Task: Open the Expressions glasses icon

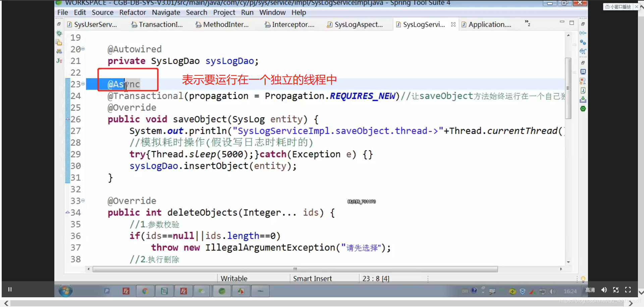Action: 583,51
